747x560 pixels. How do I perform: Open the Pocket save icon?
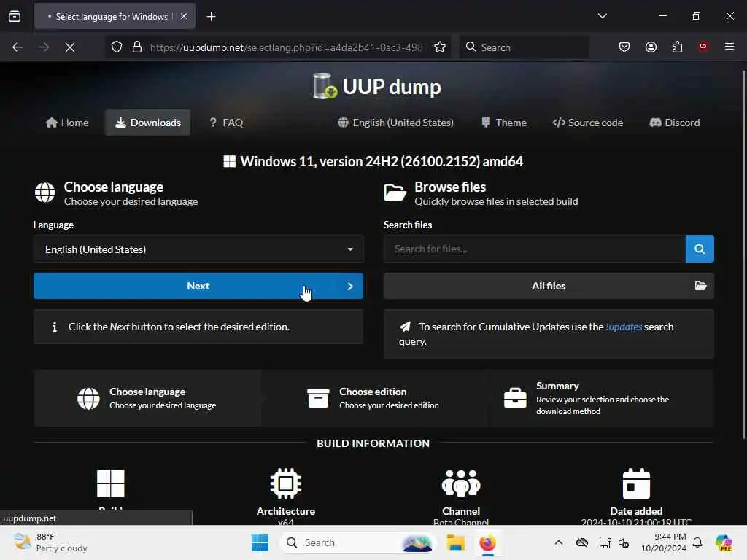[624, 47]
